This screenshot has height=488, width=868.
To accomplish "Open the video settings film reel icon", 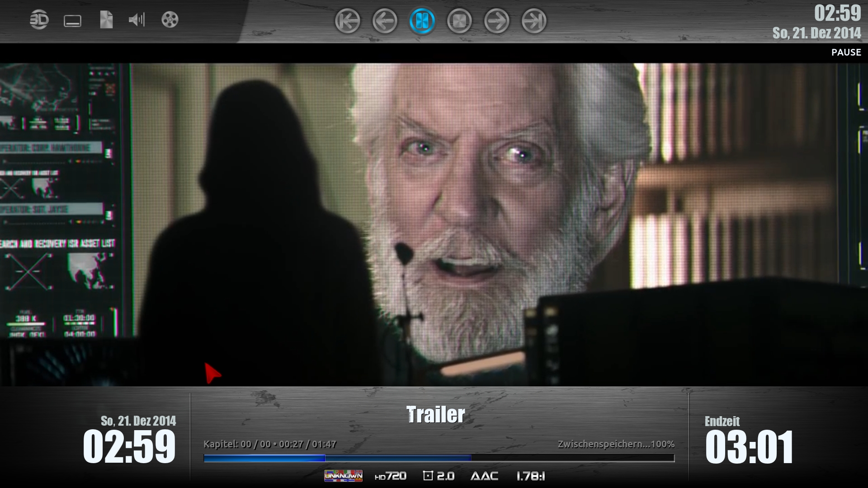I will (x=170, y=20).
